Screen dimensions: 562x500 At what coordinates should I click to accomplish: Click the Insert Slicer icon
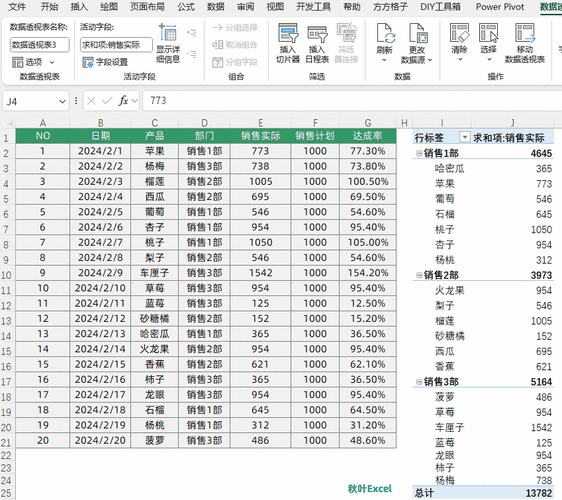pyautogui.click(x=287, y=33)
